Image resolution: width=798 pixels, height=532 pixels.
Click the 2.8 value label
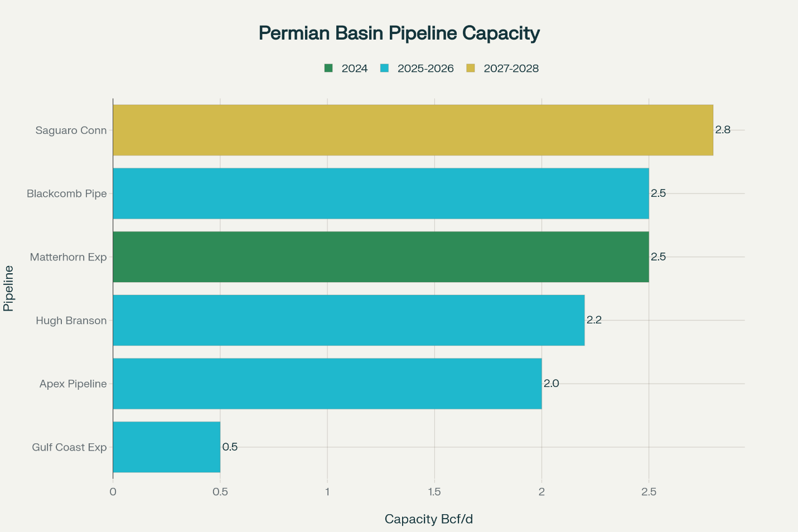coord(723,130)
